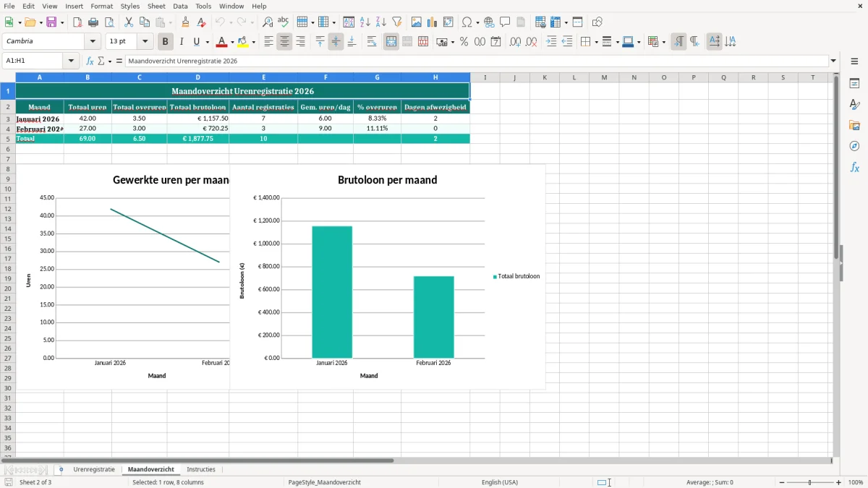Apply the yellow background color swatch

pyautogui.click(x=243, y=42)
